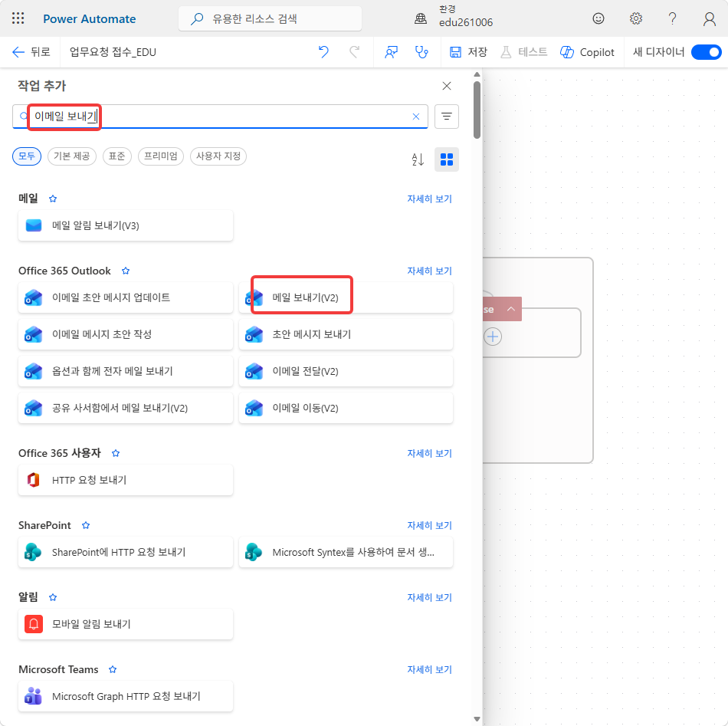This screenshot has width=728, height=726.
Task: Select the 표준 filter pill
Action: [x=117, y=156]
